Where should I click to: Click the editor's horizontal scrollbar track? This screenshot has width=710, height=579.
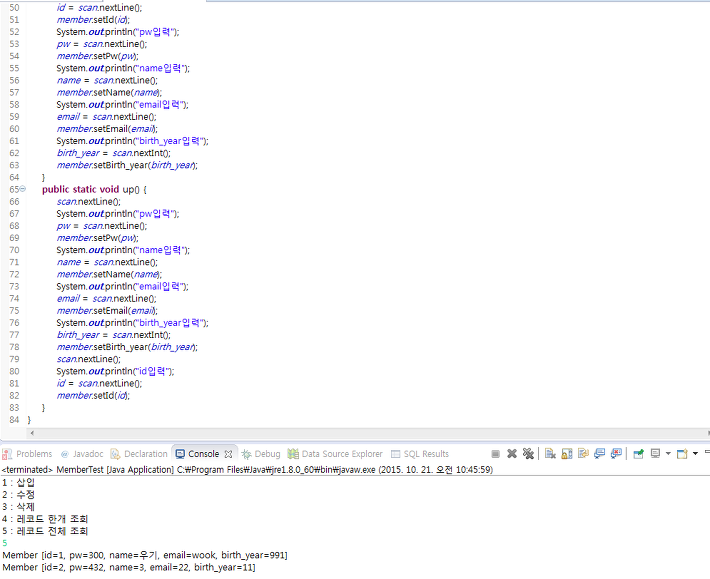[367, 433]
